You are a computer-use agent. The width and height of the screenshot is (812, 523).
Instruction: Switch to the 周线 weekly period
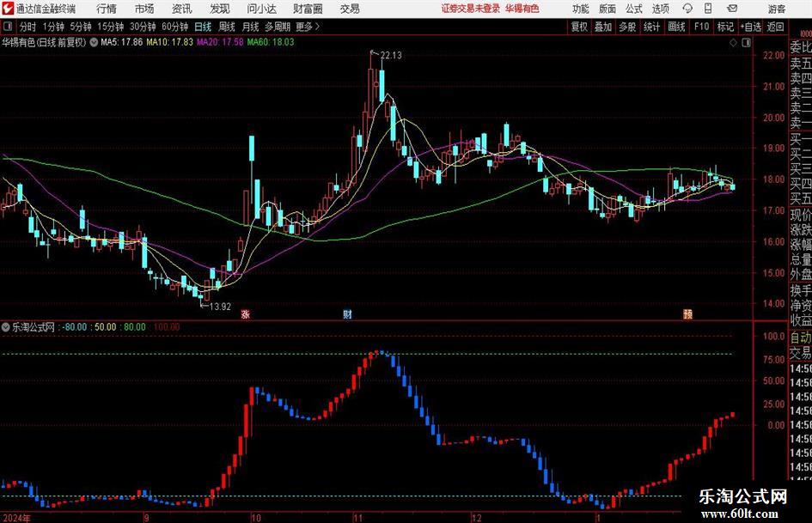tap(227, 27)
